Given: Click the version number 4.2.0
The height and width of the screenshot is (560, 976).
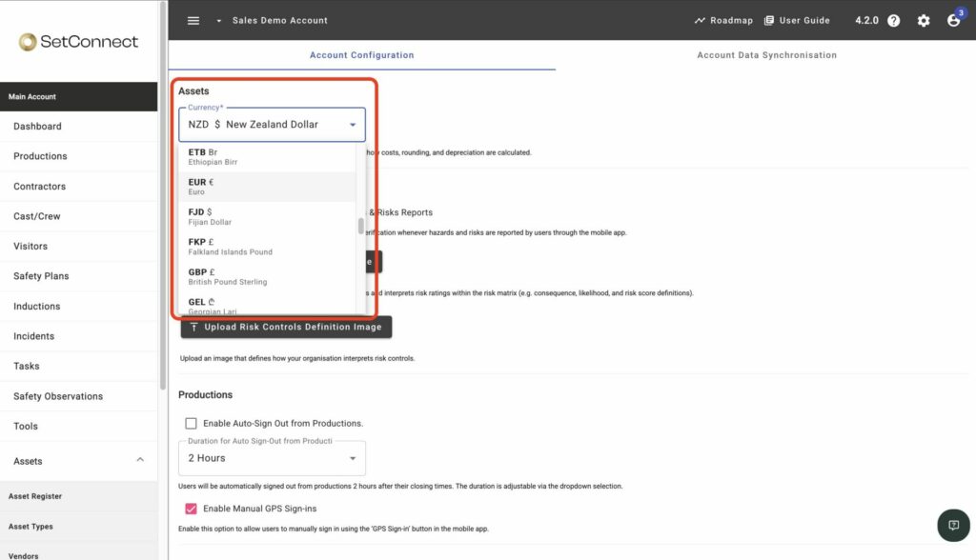Looking at the screenshot, I should click(866, 21).
